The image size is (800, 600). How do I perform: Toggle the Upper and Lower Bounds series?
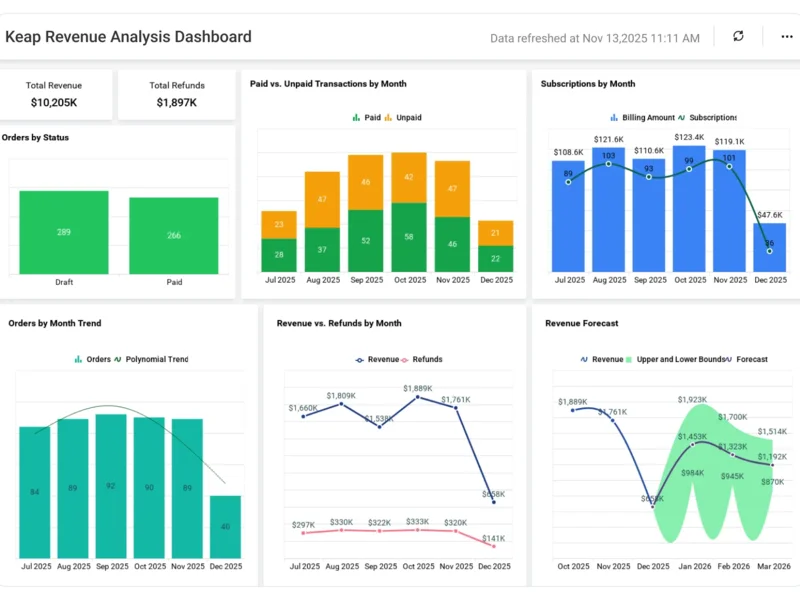tap(628, 359)
